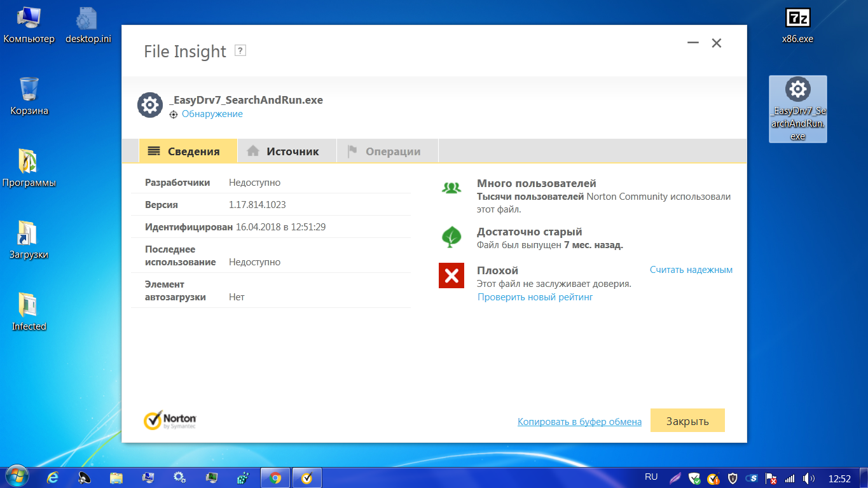Click the green users community icon
868x488 pixels.
pos(451,188)
